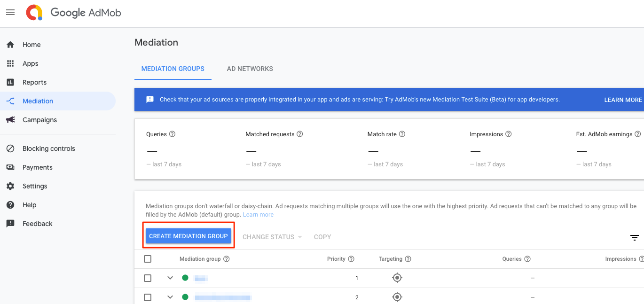Select Mediation in the sidebar
This screenshot has width=644, height=304.
(x=58, y=101)
